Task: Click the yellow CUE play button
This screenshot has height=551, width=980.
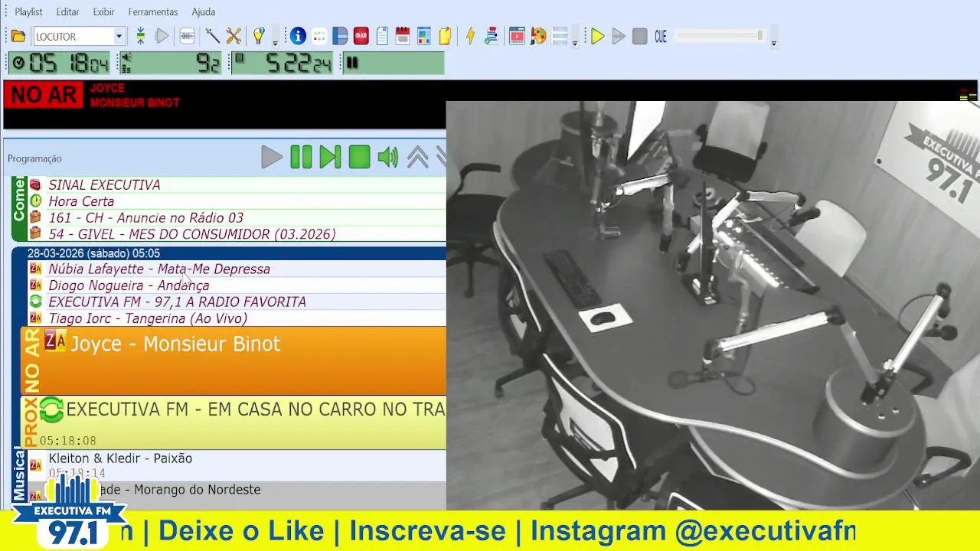Action: tap(597, 36)
